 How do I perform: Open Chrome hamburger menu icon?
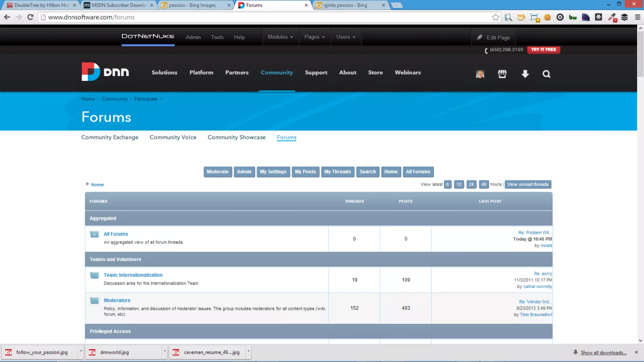(637, 17)
